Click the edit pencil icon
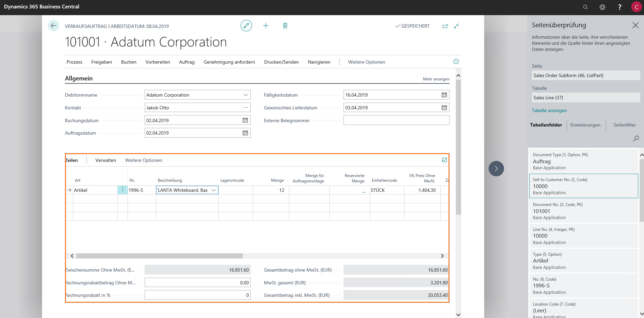The image size is (644, 318). [x=246, y=26]
